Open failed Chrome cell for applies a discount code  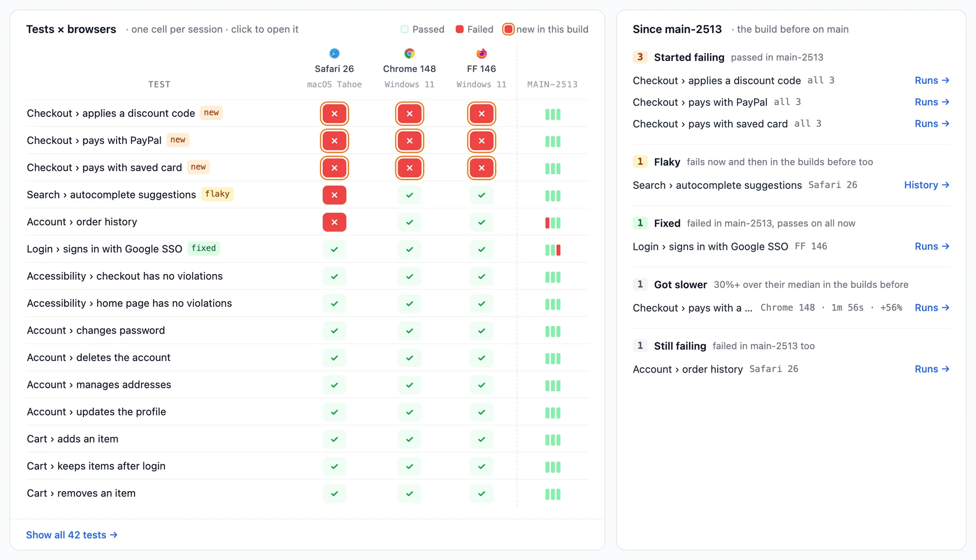tap(409, 114)
